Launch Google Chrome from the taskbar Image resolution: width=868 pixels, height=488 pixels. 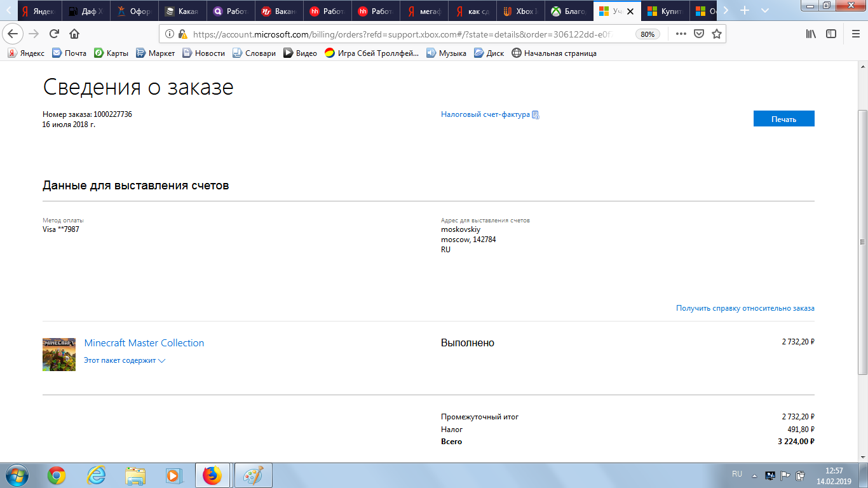coord(57,475)
